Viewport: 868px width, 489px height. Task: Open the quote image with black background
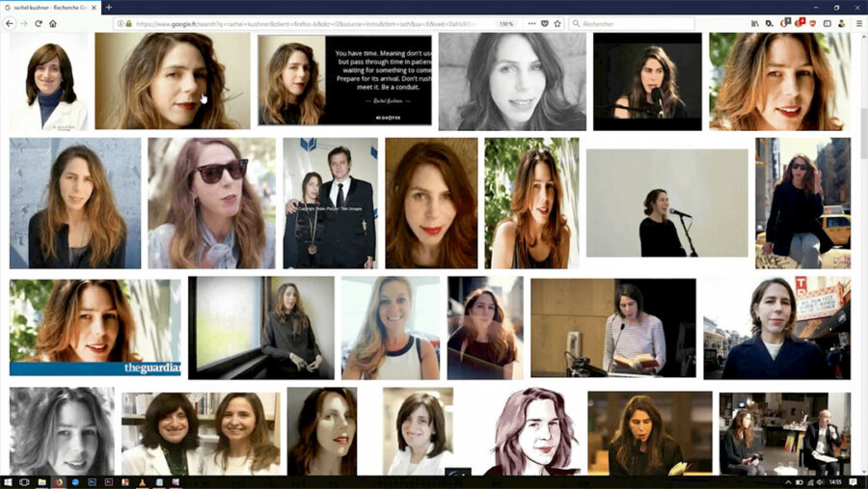pos(343,81)
